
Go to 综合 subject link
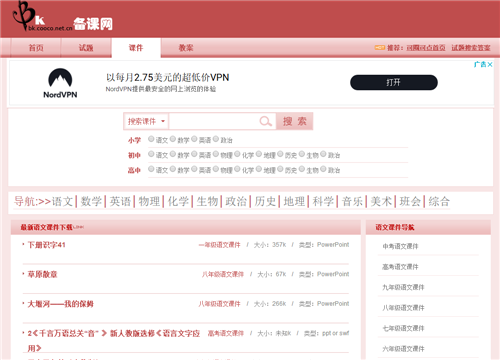439,201
